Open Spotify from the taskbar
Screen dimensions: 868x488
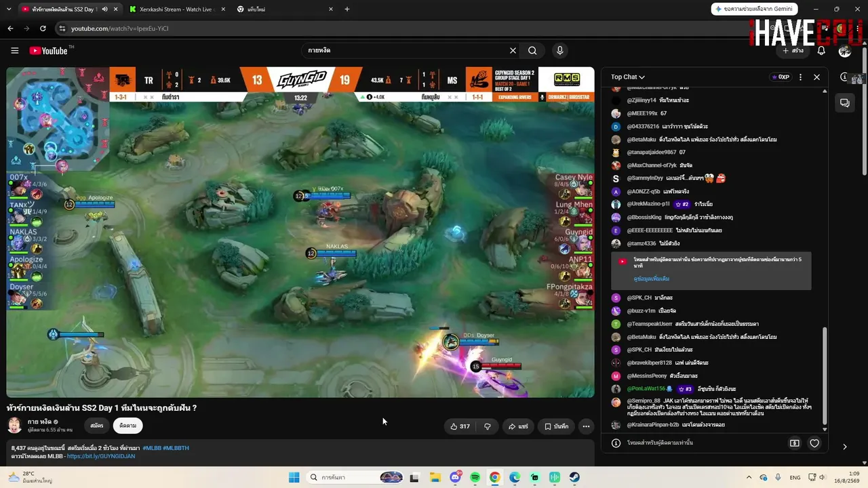coord(475,477)
